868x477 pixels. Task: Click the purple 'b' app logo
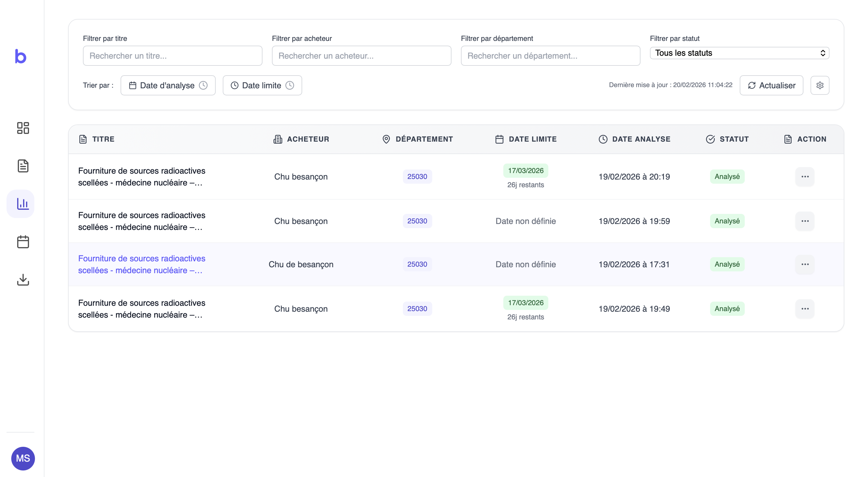pos(20,56)
